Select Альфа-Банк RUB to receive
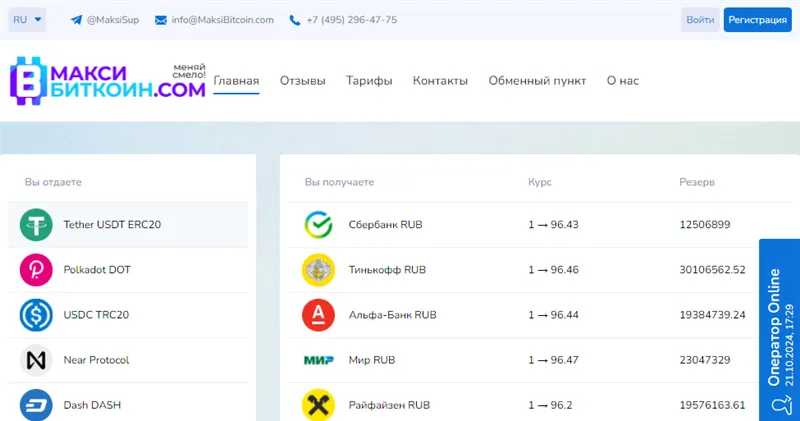 pos(393,315)
